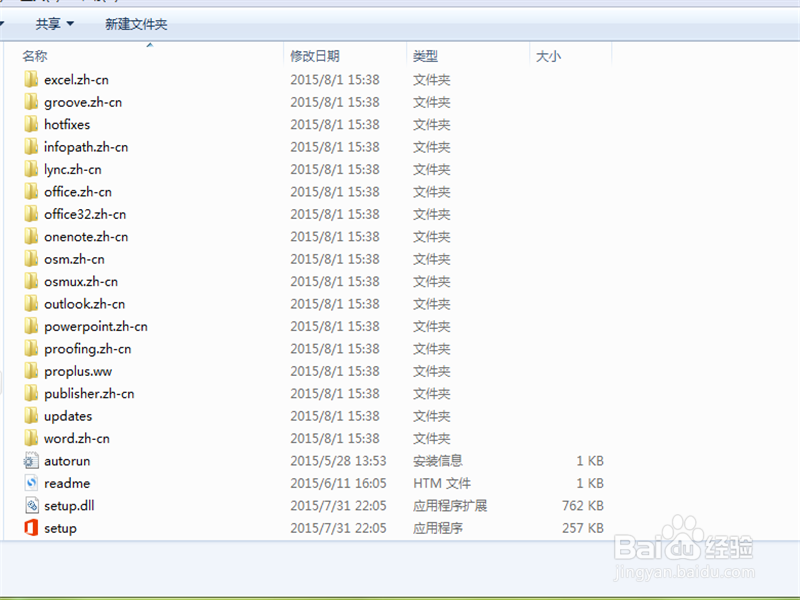Click the outlook.zh-cn folder icon
This screenshot has height=600, width=800.
tap(31, 304)
